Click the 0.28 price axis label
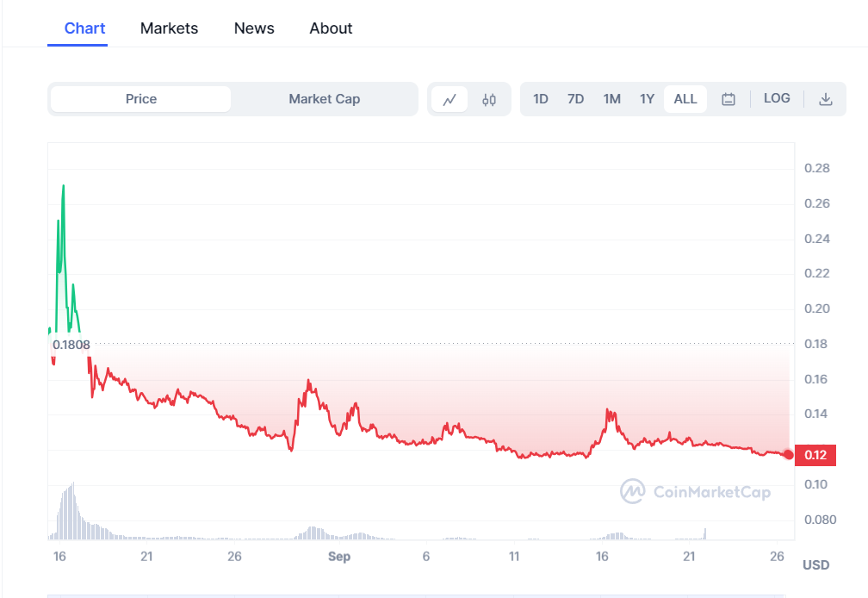Viewport: 868px width, 598px height. tap(816, 168)
